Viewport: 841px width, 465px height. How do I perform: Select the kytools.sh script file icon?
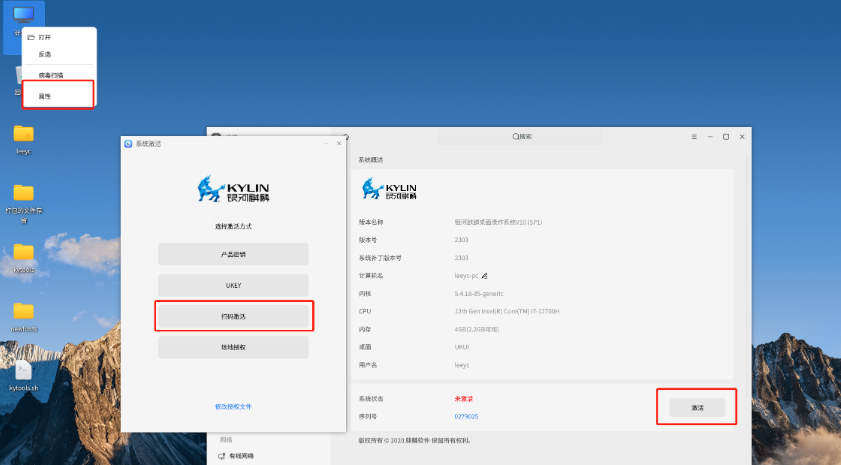[x=24, y=371]
